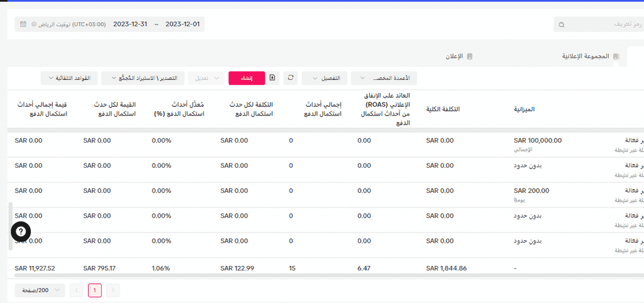Click the icon beside المجموعة الإعلانية tab
644x303 pixels.
point(616,56)
